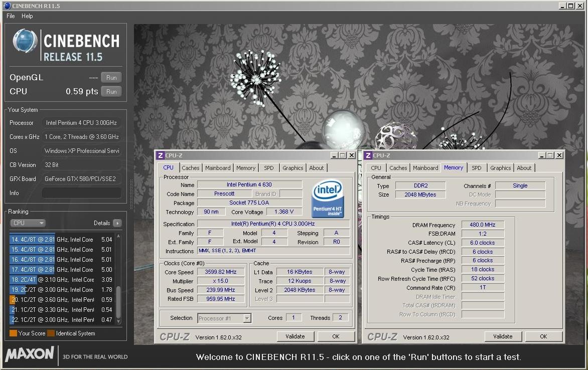
Task: Click the Memory Size value 2048 MBytes
Action: point(420,195)
